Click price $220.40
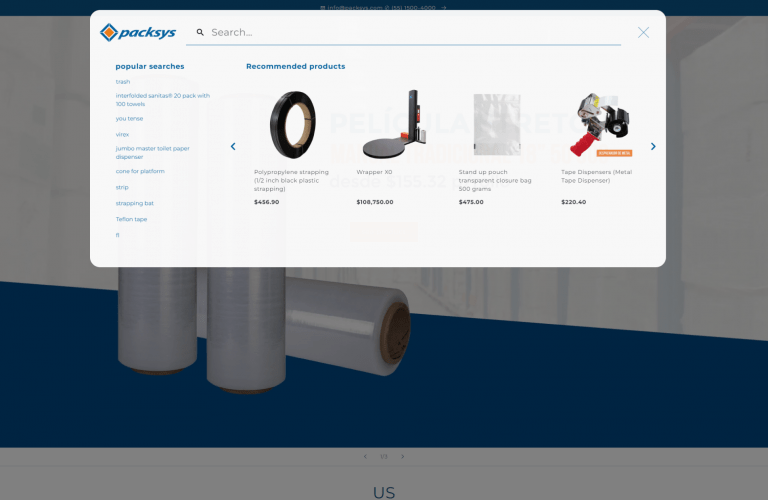Viewport: 768px width, 500px height. click(x=574, y=202)
